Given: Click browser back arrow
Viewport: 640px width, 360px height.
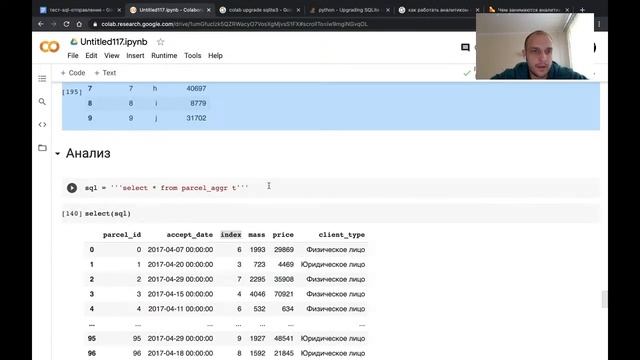Looking at the screenshot, I should [x=41, y=24].
